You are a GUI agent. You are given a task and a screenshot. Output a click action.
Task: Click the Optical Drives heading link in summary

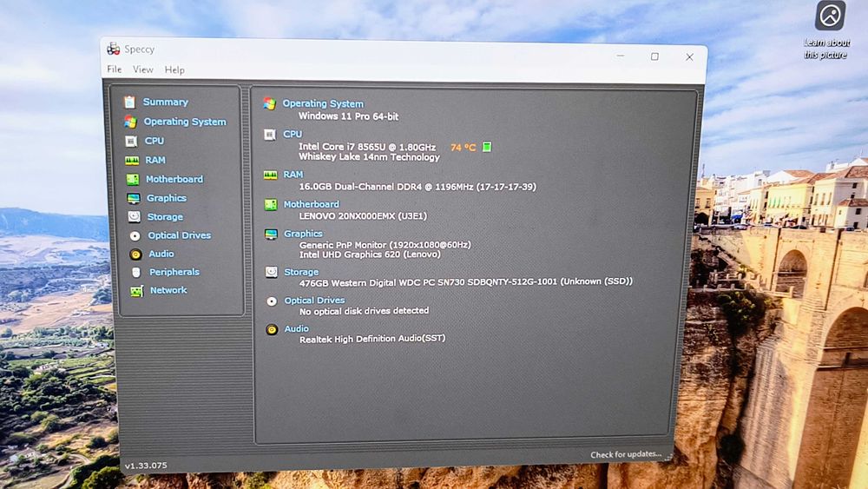(x=314, y=301)
